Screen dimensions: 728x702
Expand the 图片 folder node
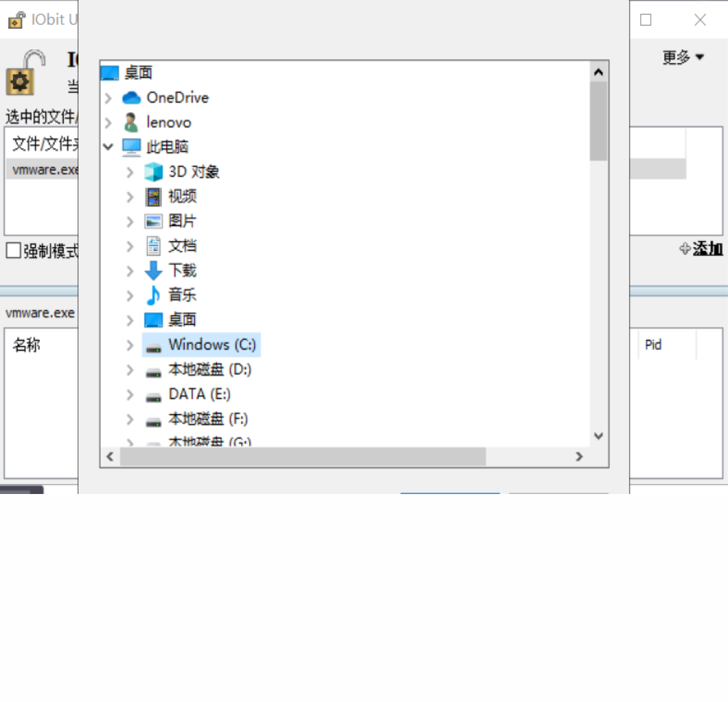pyautogui.click(x=130, y=222)
